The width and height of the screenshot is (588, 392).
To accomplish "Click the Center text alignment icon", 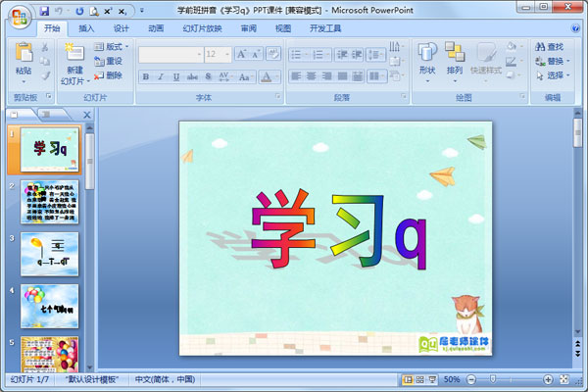I will pyautogui.click(x=312, y=76).
